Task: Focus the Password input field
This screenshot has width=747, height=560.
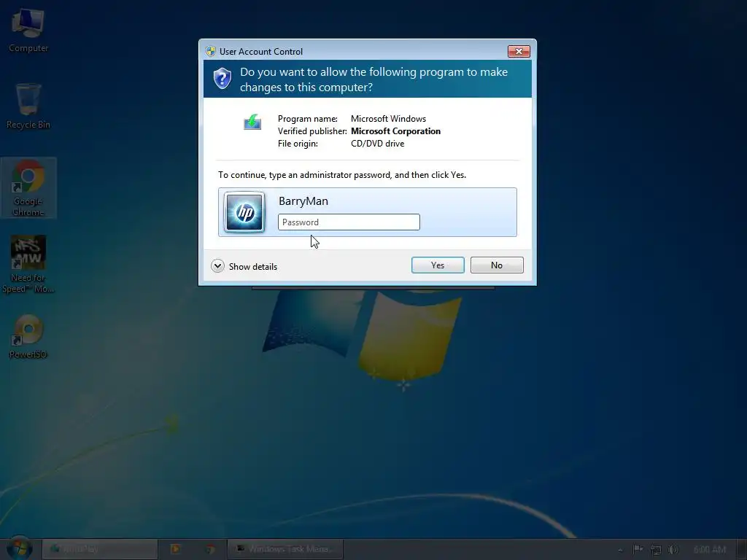Action: click(x=349, y=222)
